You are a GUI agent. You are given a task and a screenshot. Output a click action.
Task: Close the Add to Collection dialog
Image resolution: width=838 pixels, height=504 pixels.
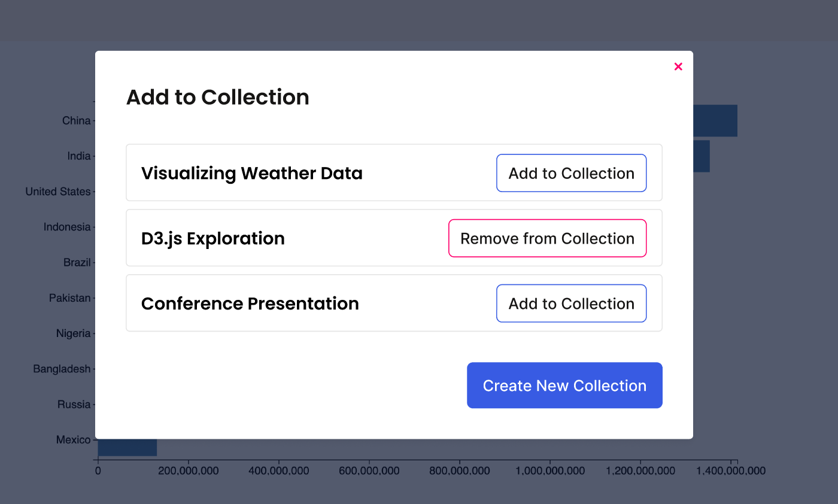coord(678,66)
